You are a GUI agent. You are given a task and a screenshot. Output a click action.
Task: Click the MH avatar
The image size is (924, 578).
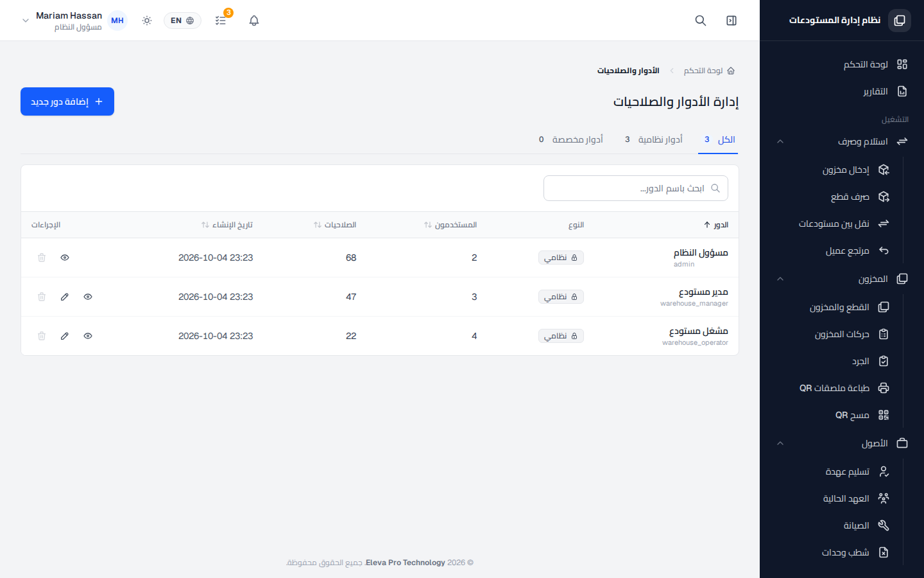(117, 21)
